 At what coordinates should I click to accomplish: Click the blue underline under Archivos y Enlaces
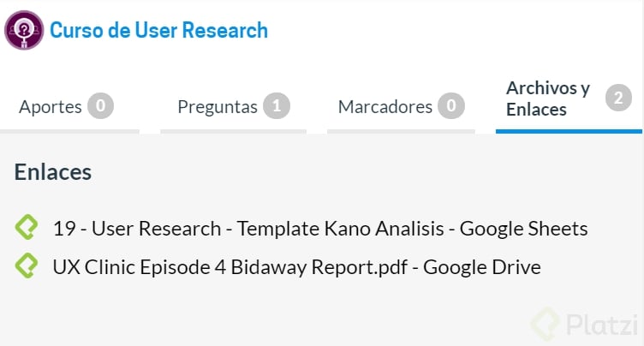point(569,132)
